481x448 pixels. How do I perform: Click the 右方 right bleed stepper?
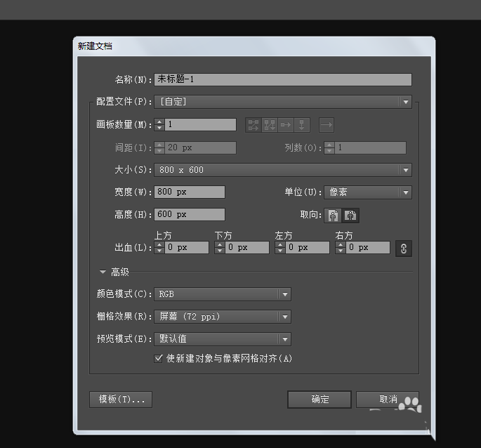pyautogui.click(x=340, y=248)
